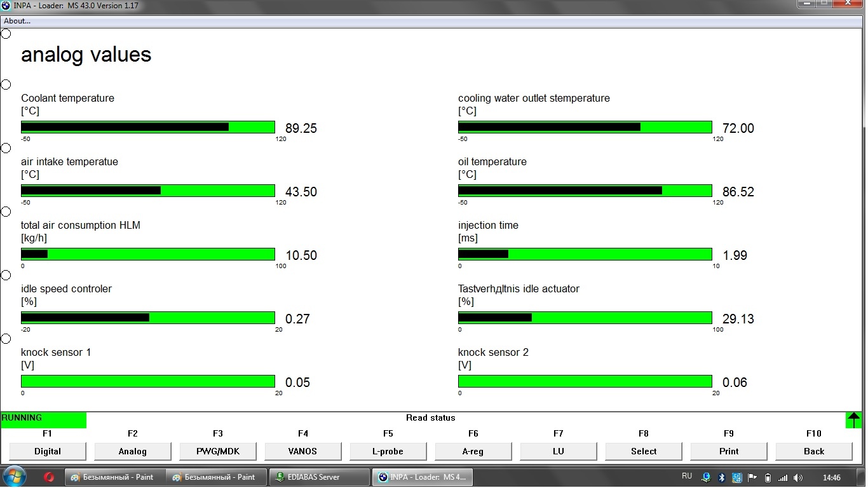Screen dimensions: 868x488
Task: Open the volume speaker tray icon
Action: pyautogui.click(x=798, y=477)
